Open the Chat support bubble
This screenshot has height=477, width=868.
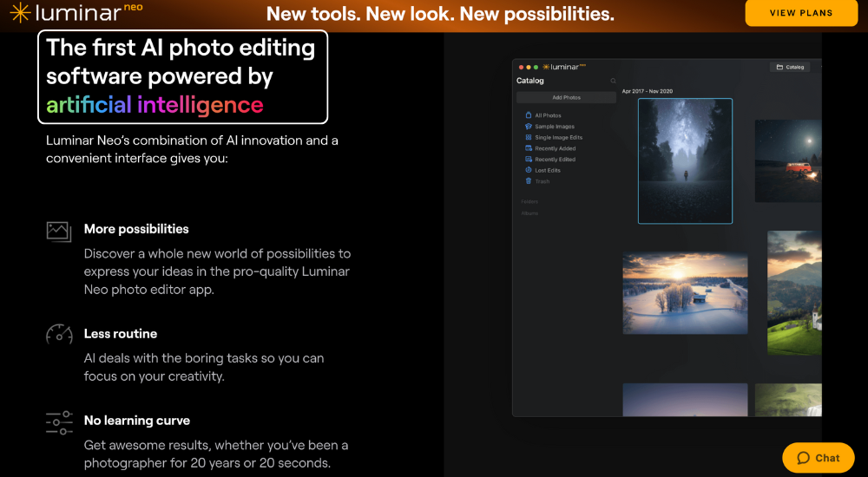coord(819,458)
